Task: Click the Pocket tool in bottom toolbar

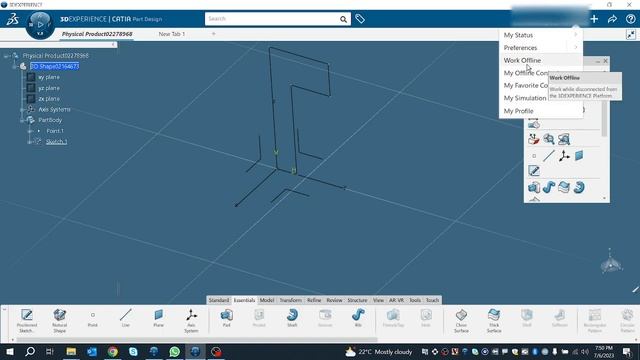Action: coord(259,318)
